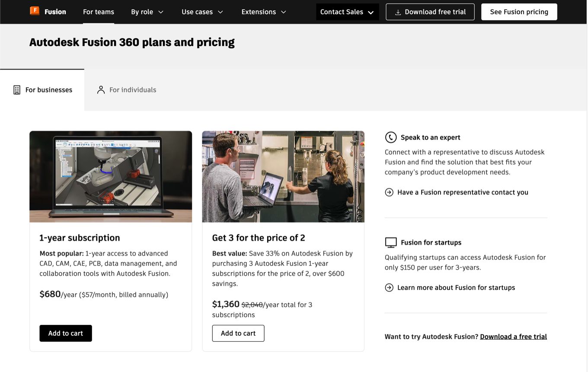Click the Best value label text

[230, 254]
